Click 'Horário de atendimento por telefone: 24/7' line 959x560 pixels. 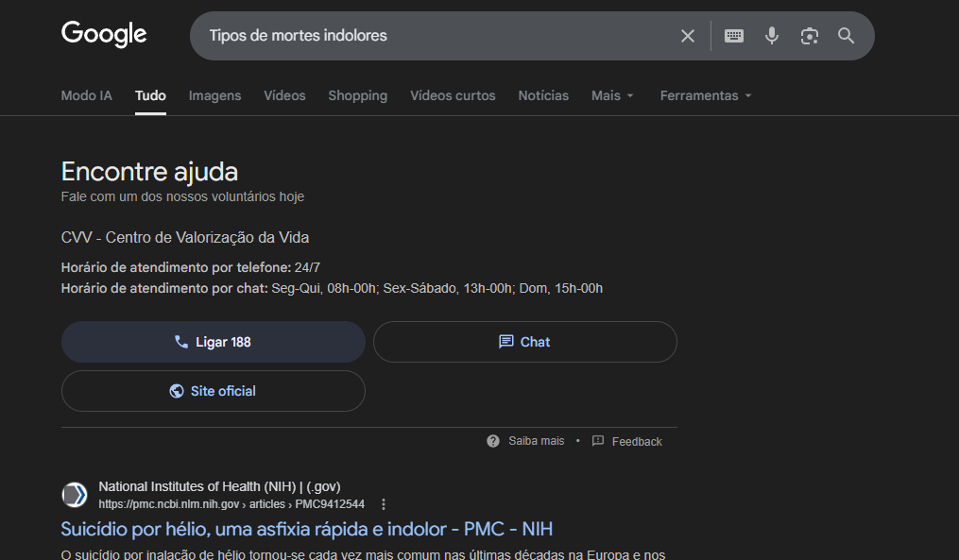click(x=190, y=268)
